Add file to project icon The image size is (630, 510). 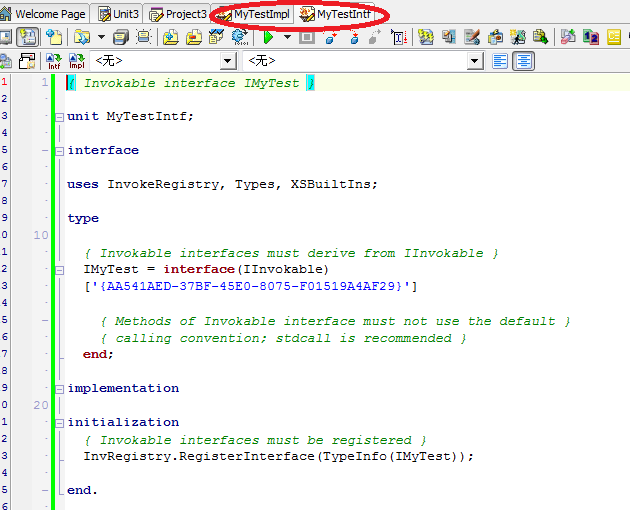171,37
